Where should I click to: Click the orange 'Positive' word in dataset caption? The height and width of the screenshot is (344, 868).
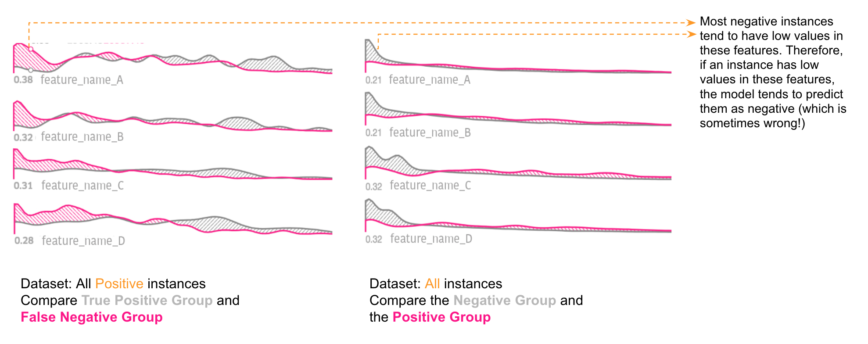tap(119, 284)
